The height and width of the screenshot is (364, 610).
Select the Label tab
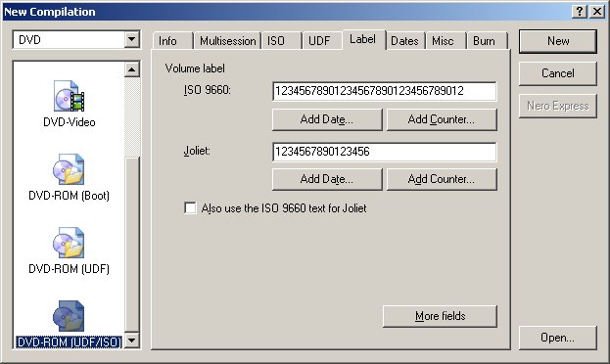363,39
